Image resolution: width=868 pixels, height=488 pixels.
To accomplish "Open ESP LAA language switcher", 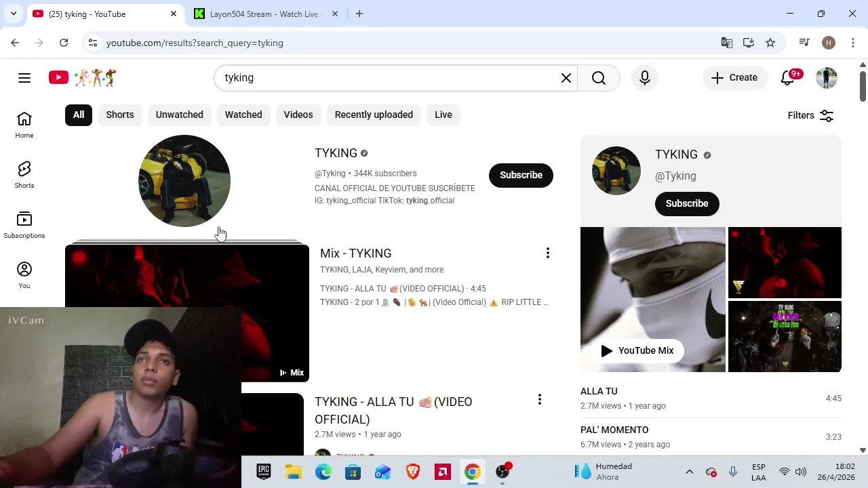I will coord(759,472).
